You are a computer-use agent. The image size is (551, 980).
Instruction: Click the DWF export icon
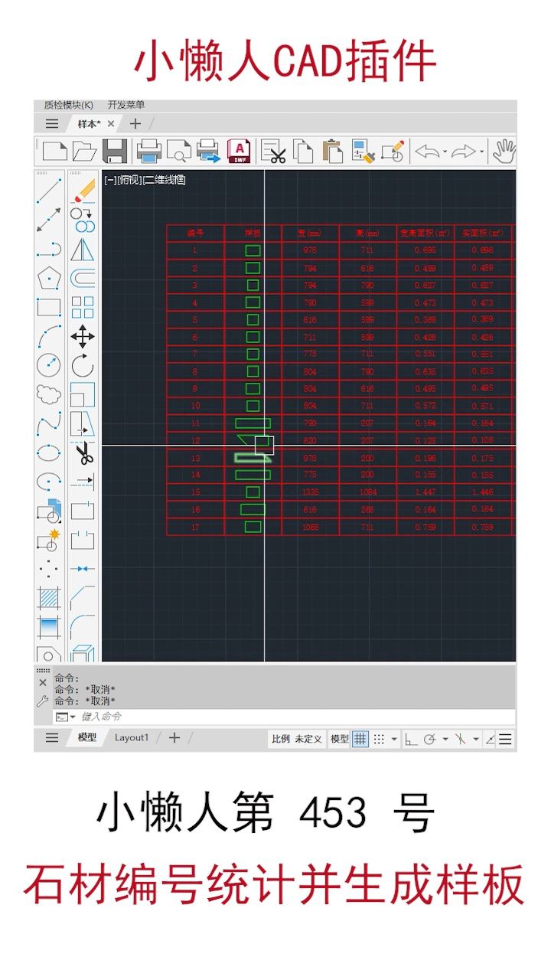tap(240, 151)
